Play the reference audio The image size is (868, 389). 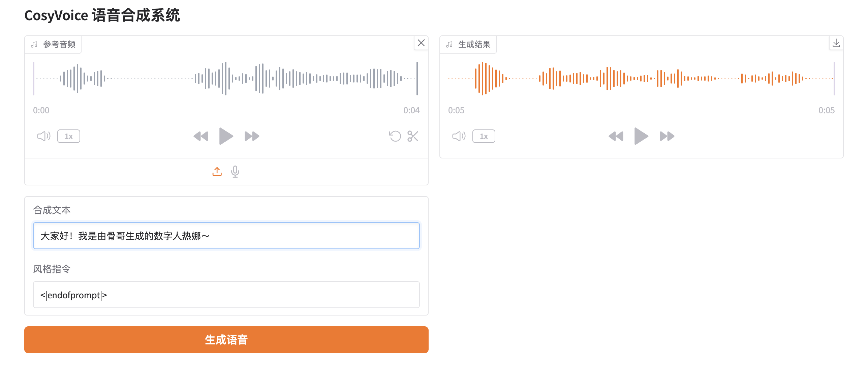point(226,136)
